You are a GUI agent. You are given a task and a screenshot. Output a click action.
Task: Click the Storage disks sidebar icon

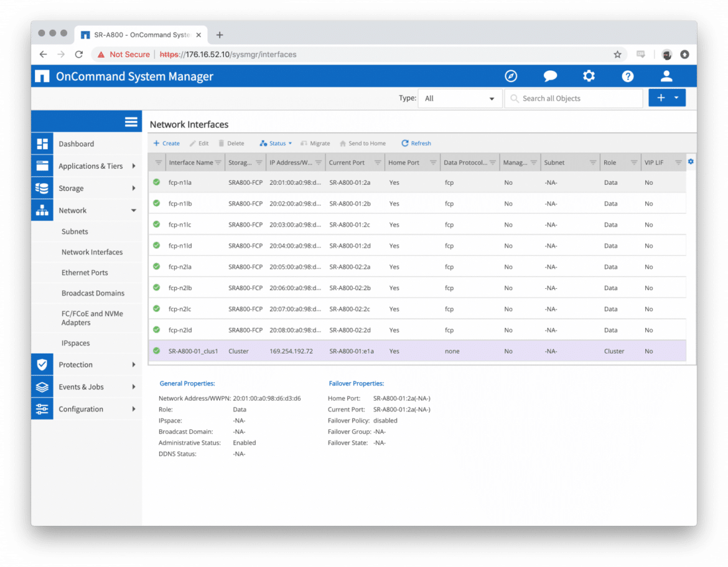42,188
